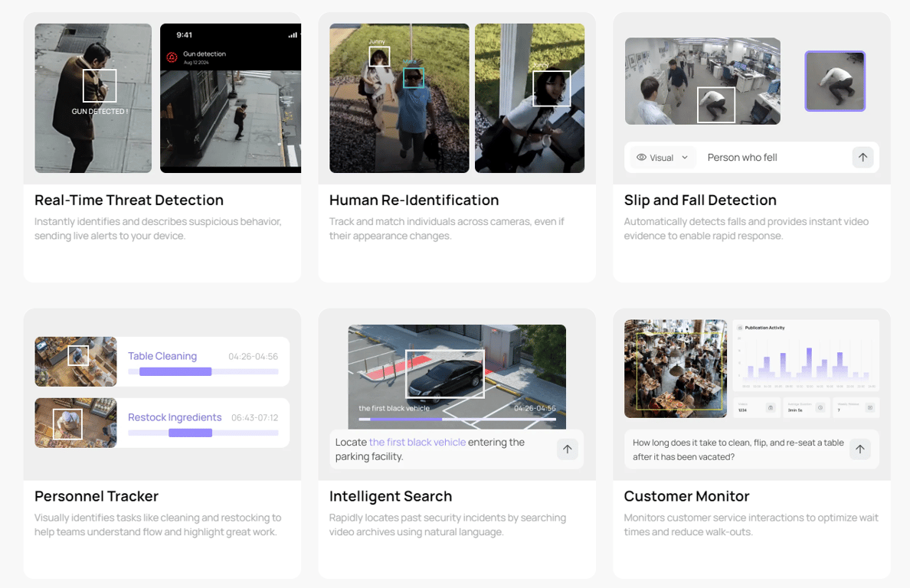Click the 06:43-07:12 Restock timestamp
Viewport: 910px width, 588px height.
[255, 417]
